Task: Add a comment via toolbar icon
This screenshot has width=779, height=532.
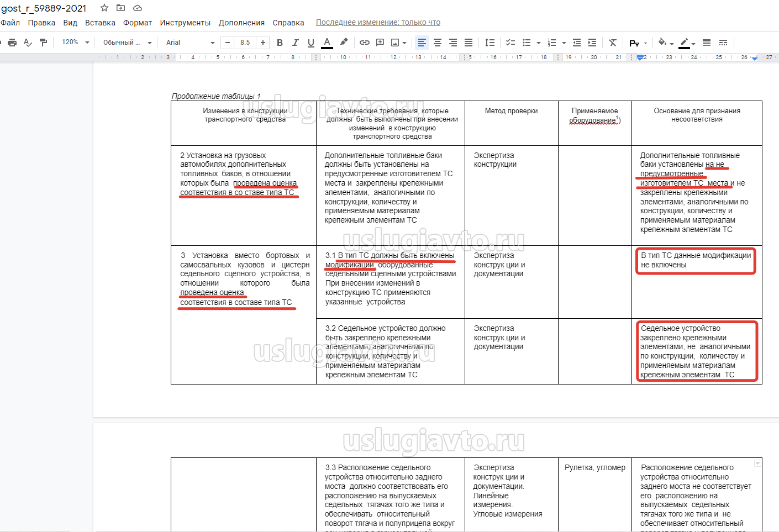Action: tap(380, 43)
